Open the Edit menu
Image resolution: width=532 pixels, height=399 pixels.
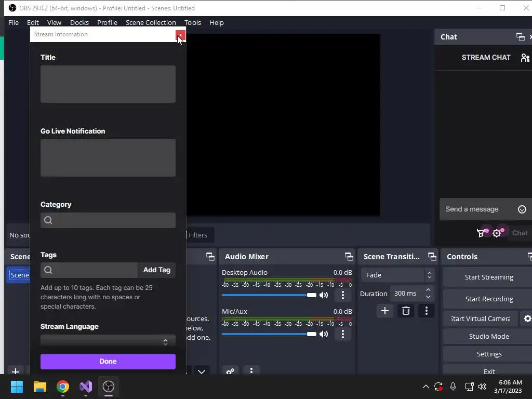point(33,22)
